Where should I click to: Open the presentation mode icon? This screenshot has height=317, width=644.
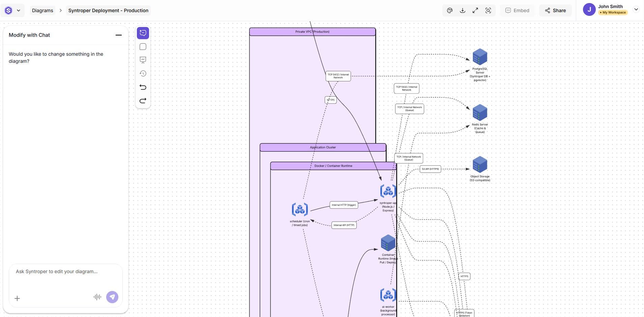143,60
